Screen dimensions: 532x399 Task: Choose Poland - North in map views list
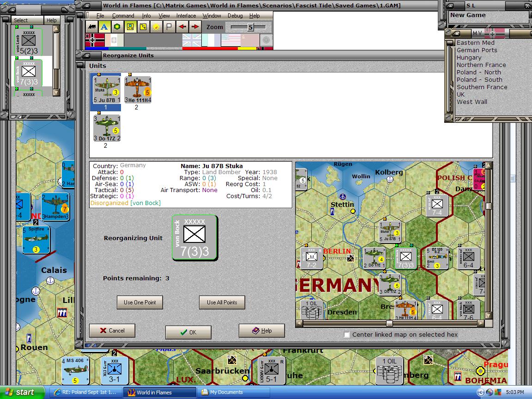tap(478, 72)
